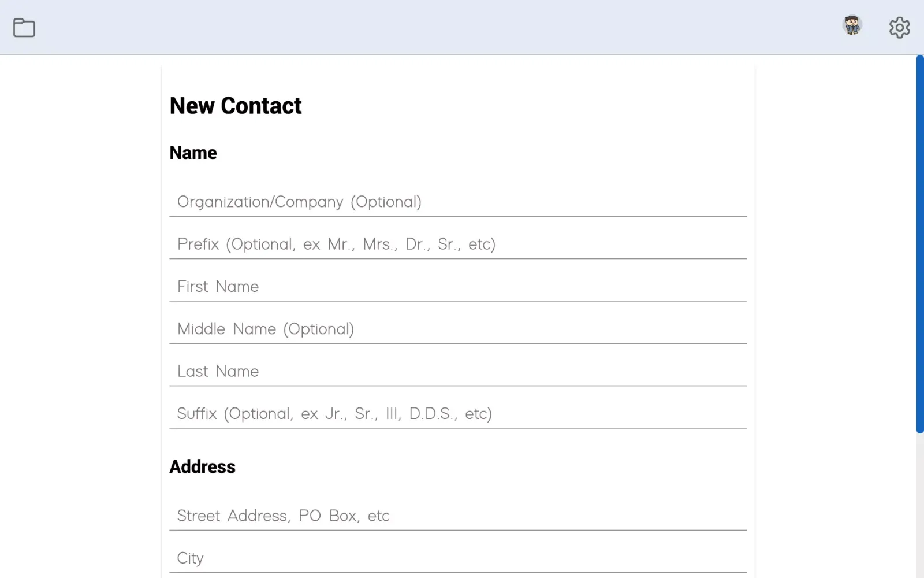Image resolution: width=924 pixels, height=578 pixels.
Task: Click blank area right of New Contact title
Action: [520, 106]
